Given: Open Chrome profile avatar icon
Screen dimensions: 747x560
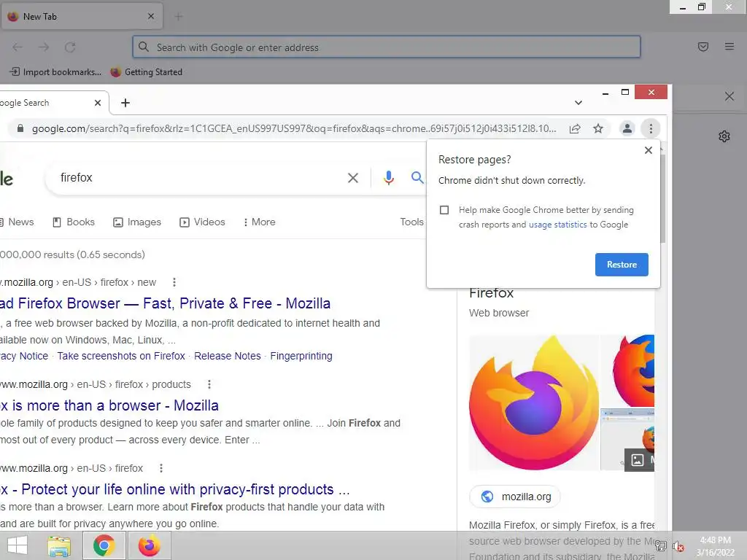Looking at the screenshot, I should point(627,128).
